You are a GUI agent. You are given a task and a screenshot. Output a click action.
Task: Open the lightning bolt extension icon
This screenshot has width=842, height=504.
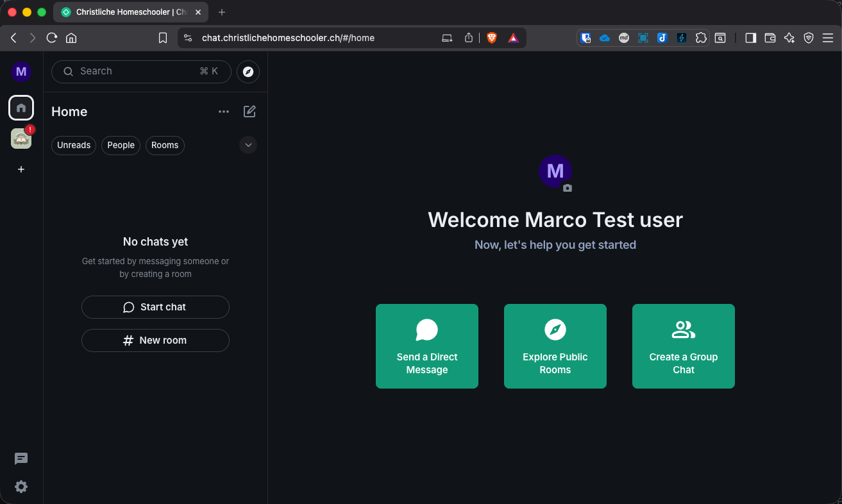point(682,38)
